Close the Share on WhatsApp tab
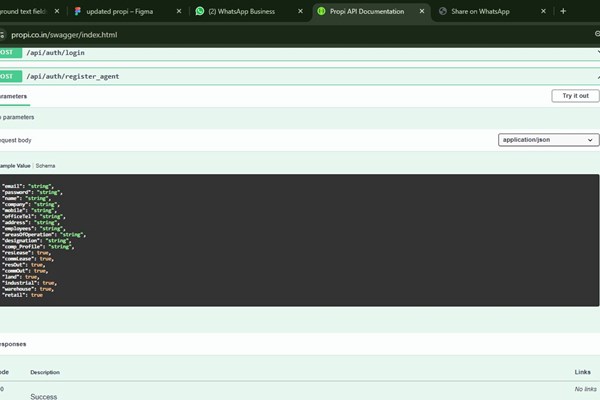This screenshot has height=400, width=600. click(x=543, y=11)
